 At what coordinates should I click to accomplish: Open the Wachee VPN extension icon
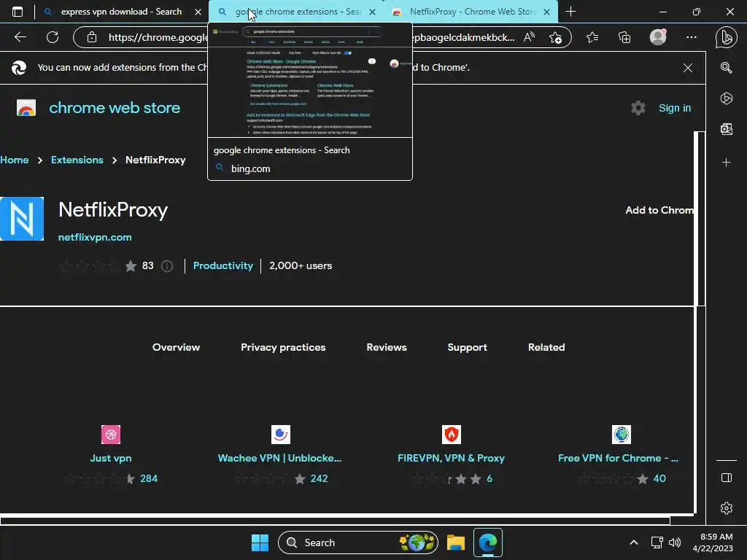(x=281, y=435)
